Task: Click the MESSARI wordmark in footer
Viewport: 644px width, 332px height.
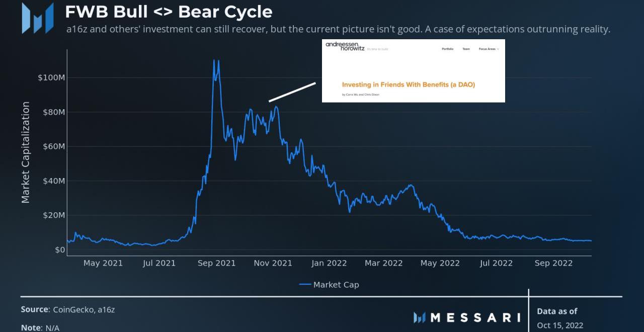Action: coord(475,317)
